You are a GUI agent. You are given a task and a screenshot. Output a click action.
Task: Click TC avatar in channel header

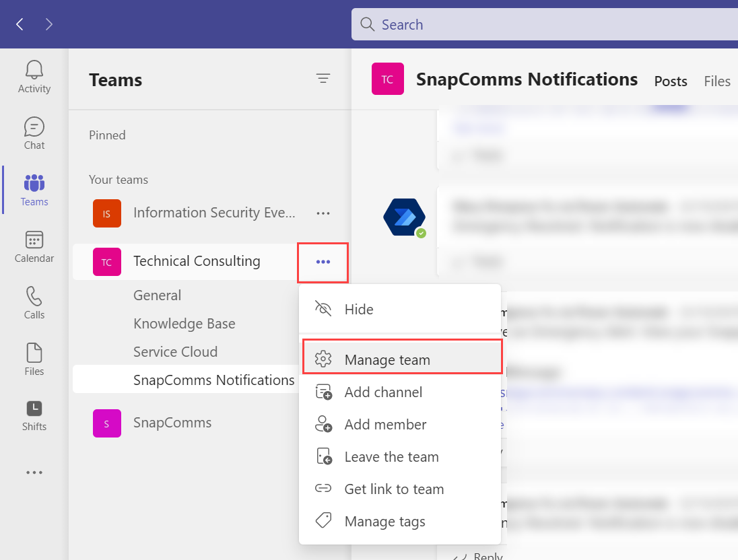click(x=388, y=79)
